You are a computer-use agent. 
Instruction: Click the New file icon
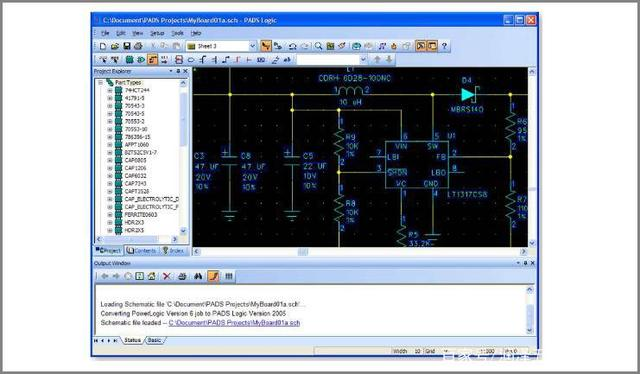click(x=103, y=46)
